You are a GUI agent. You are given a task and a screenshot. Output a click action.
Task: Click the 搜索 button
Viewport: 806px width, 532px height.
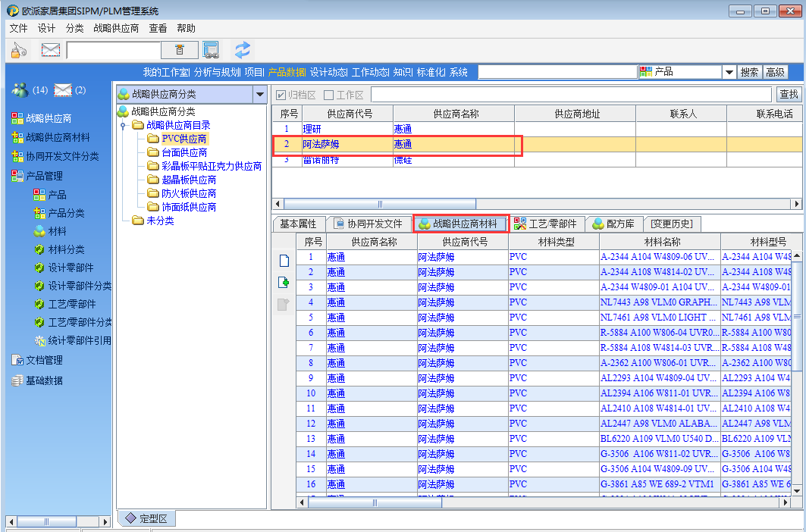coord(750,72)
